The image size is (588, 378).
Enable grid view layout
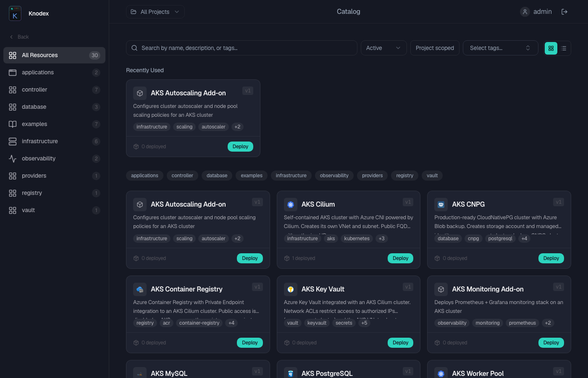(551, 48)
